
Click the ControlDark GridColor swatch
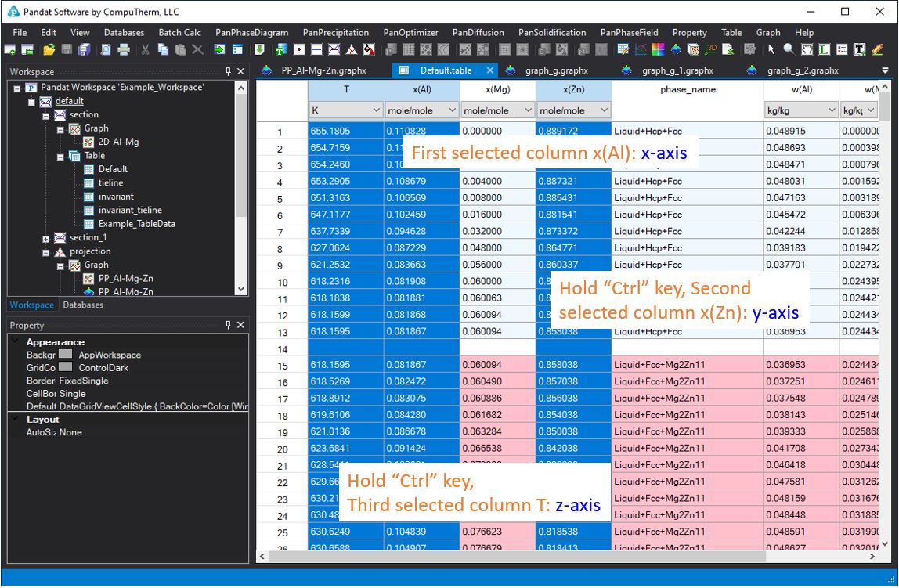tap(66, 367)
